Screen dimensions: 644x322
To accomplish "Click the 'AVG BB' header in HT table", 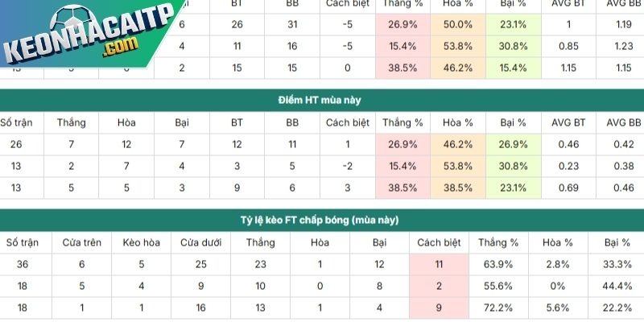I will point(623,123).
